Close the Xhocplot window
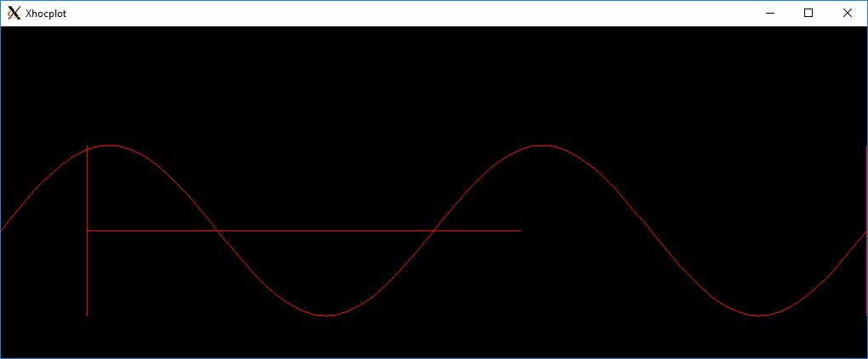The image size is (868, 359). [848, 13]
